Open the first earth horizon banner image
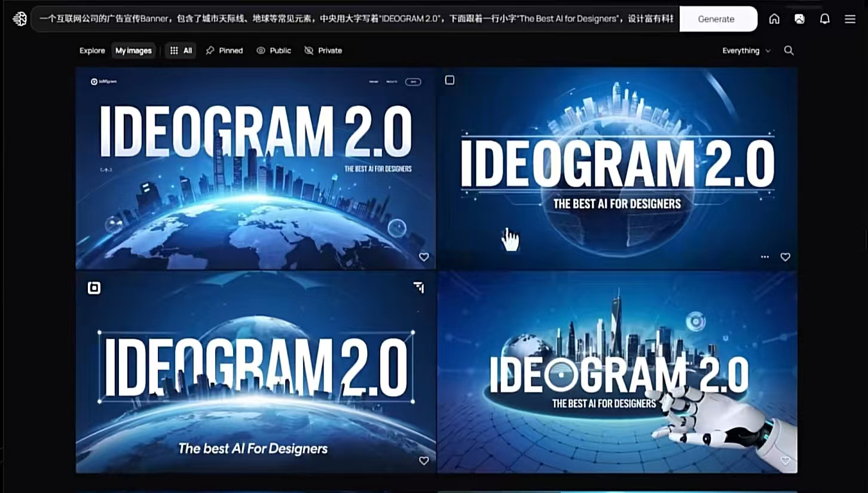This screenshot has width=868, height=493. pos(256,168)
